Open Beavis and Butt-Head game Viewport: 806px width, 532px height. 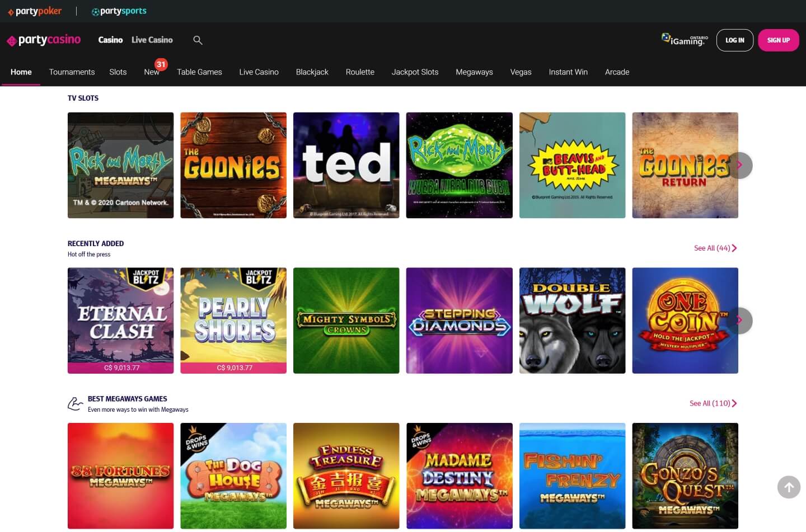pyautogui.click(x=573, y=165)
